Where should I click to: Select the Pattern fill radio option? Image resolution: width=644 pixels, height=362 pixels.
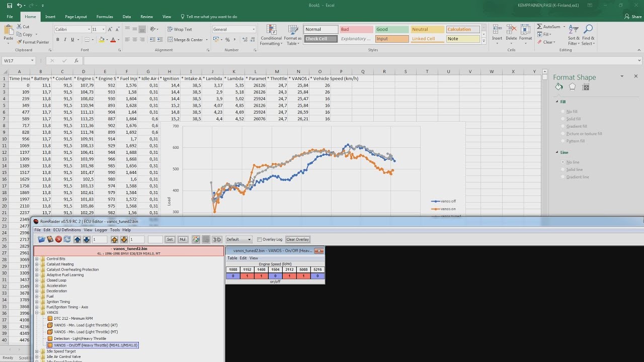[x=563, y=141]
